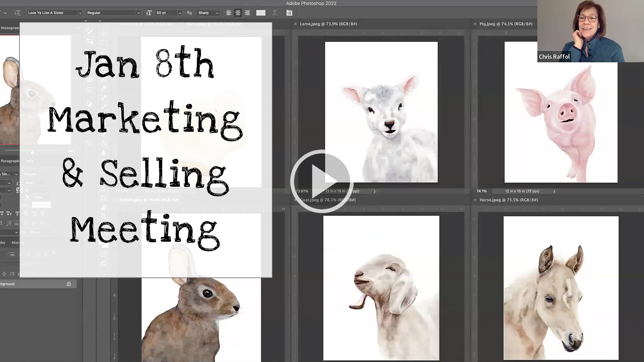Select the Path Selection arrow tool
The height and width of the screenshot is (362, 644).
pos(104,189)
